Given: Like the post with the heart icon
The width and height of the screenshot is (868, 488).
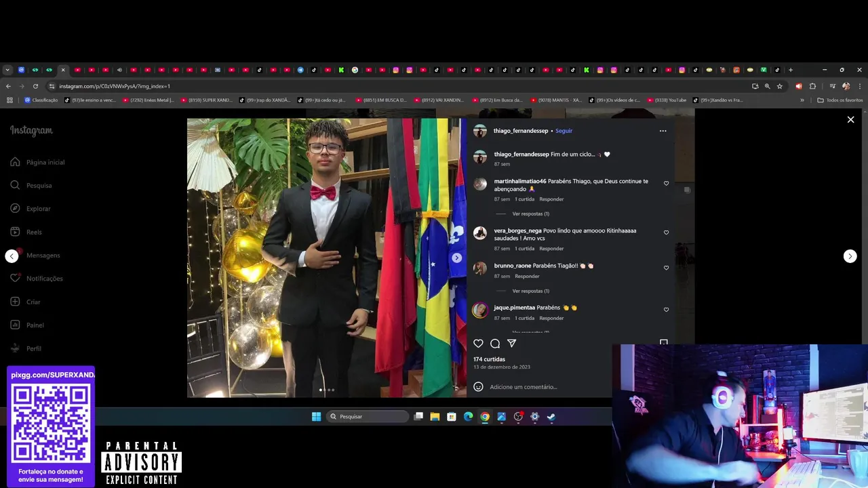Looking at the screenshot, I should click(478, 344).
